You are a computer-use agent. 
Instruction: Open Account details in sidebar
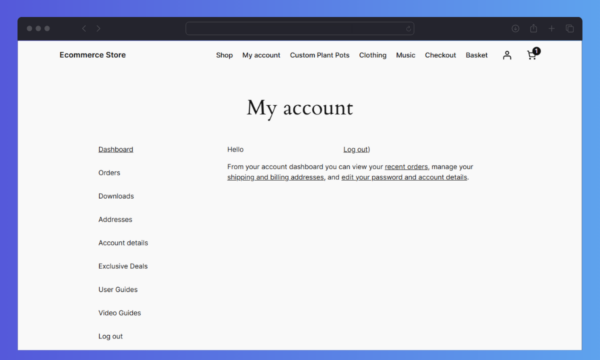pyautogui.click(x=123, y=243)
